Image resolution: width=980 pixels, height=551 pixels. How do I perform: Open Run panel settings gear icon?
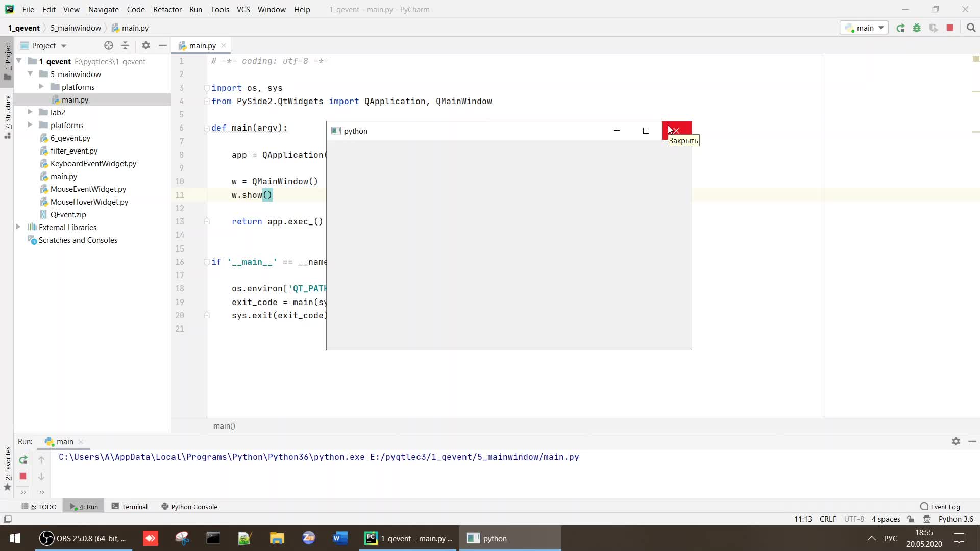coord(956,441)
